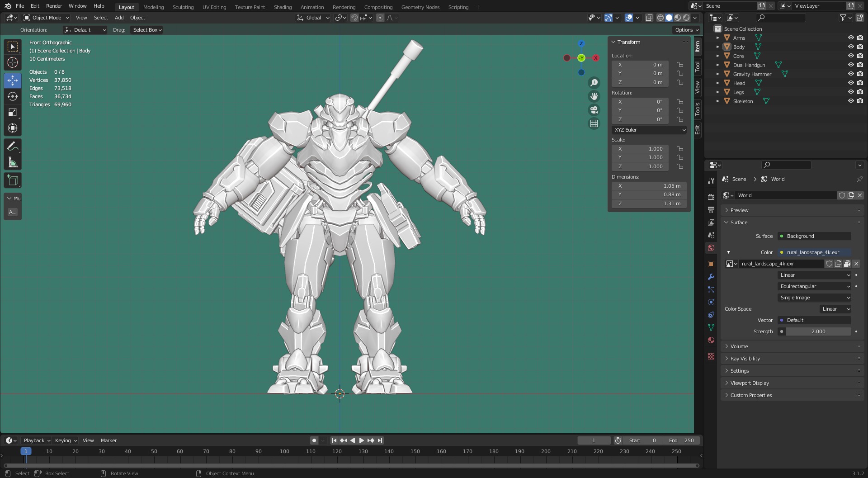Activate the Transform tool
Screen dimensions: 868x478
point(13,128)
